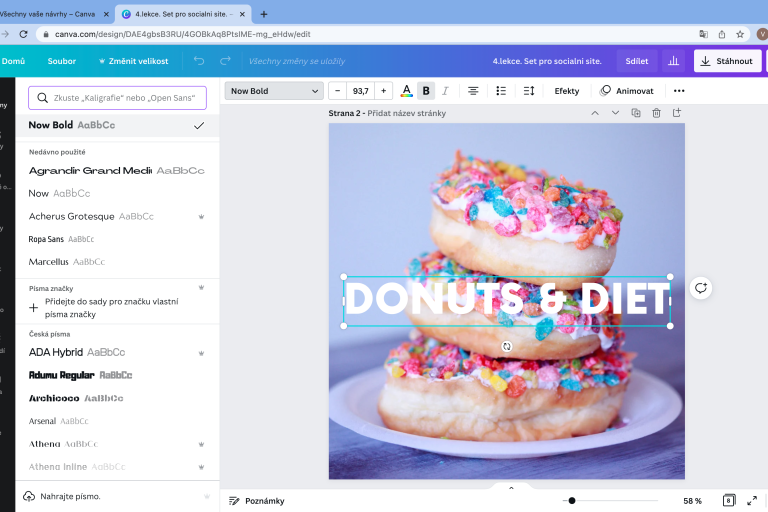
Task: Click the Stáhnout download button
Action: (727, 61)
